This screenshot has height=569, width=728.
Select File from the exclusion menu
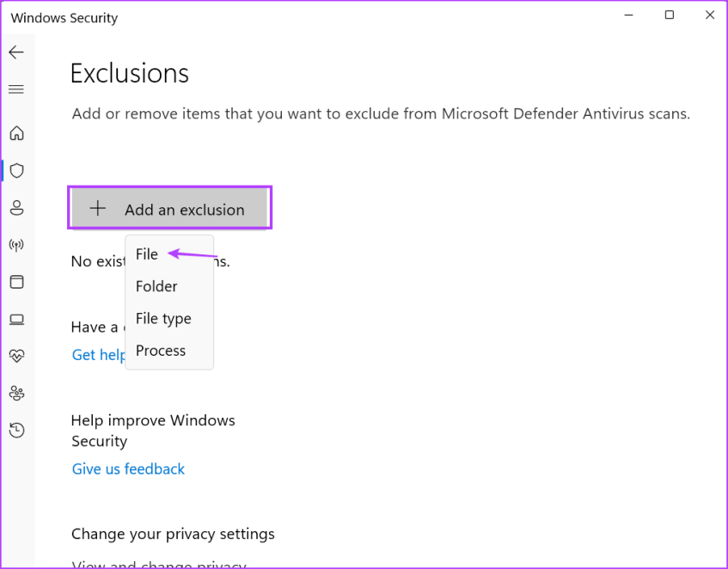147,254
